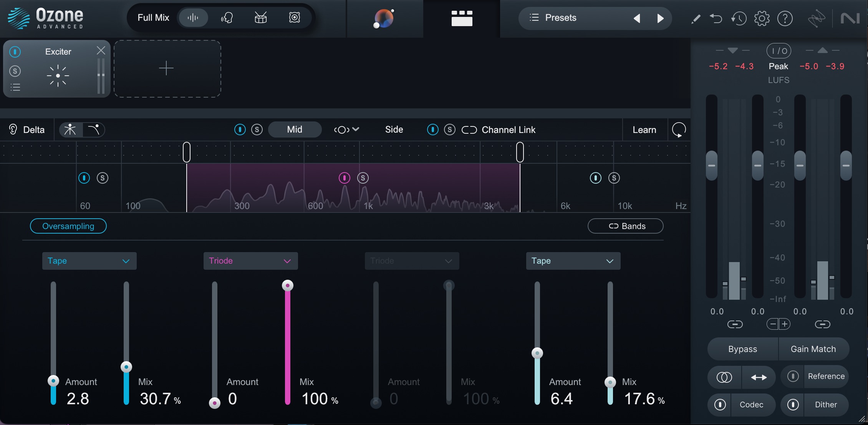This screenshot has height=425, width=868.
Task: Select the bass speaker target icon
Action: pyautogui.click(x=295, y=18)
